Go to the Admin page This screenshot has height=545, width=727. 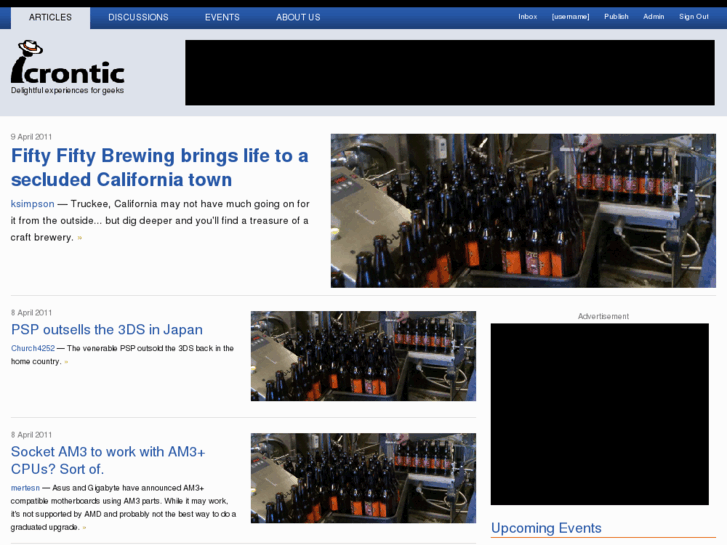click(x=653, y=17)
